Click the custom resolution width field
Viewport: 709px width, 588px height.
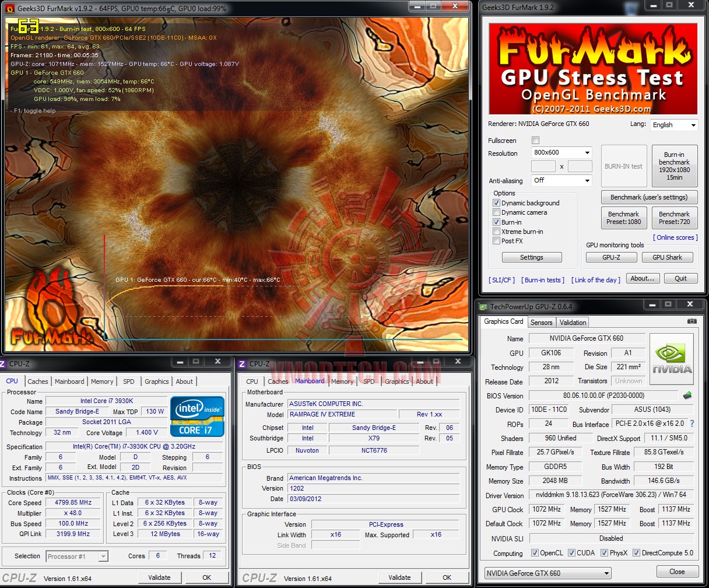point(543,166)
